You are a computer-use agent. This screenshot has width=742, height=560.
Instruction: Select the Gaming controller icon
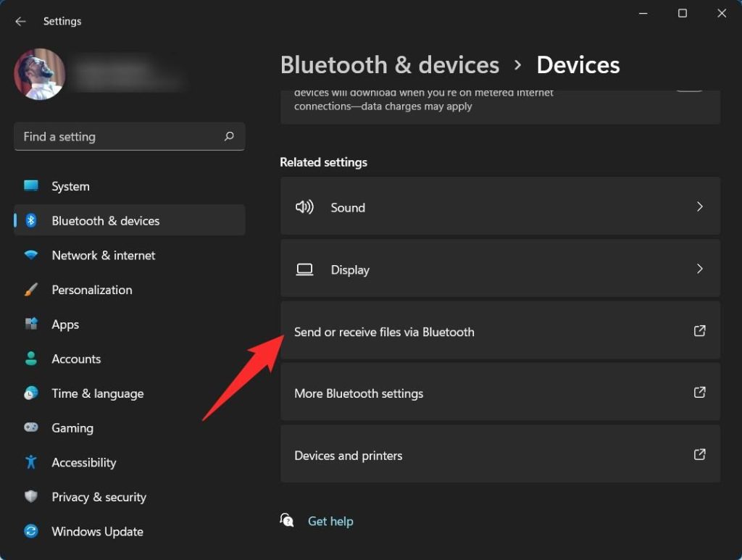(32, 428)
